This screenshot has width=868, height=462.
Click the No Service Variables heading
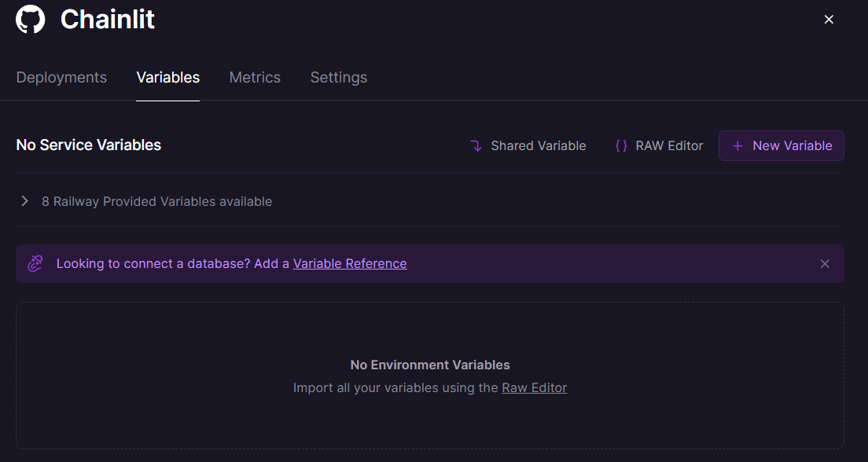89,145
